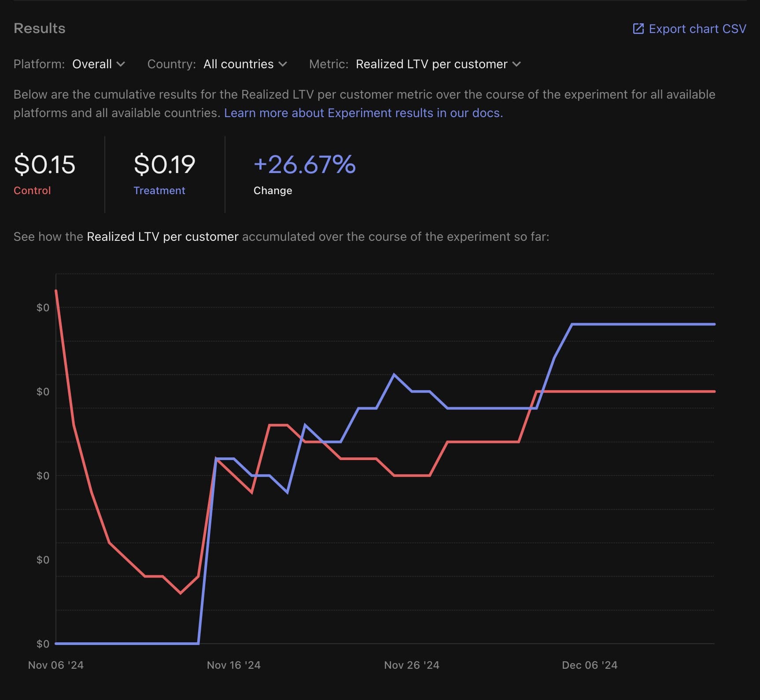Click the chevron next to Overall
The width and height of the screenshot is (760, 700).
(121, 64)
